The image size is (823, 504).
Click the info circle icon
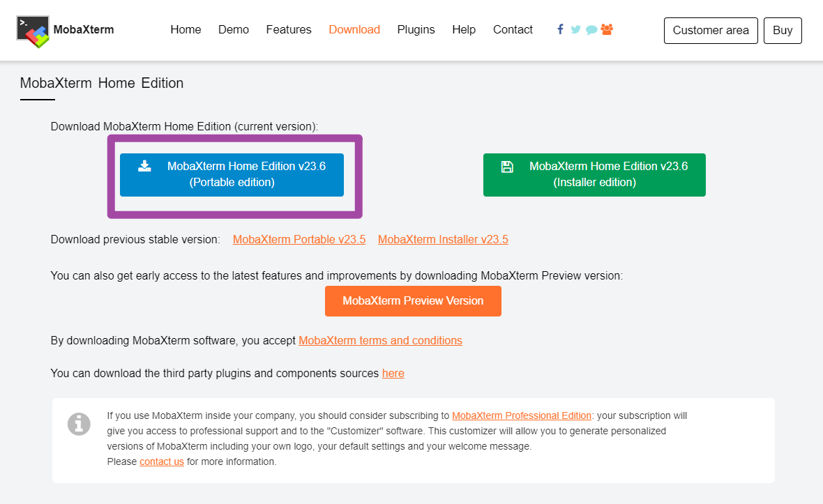click(x=79, y=424)
